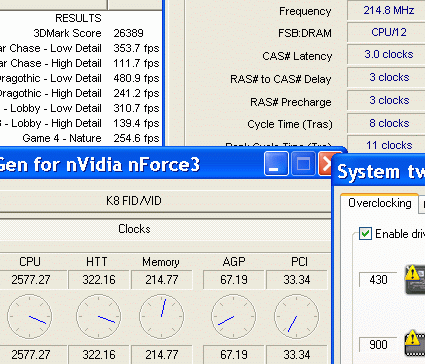Click the Lobby Low Detail result 310.7 fps
The width and height of the screenshot is (425, 364).
[136, 108]
